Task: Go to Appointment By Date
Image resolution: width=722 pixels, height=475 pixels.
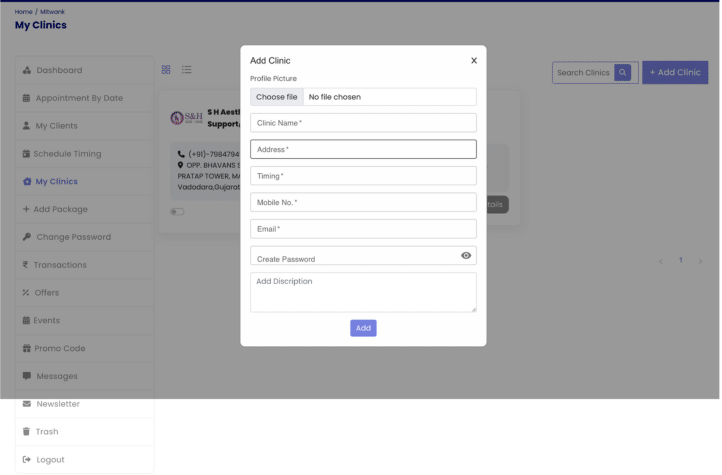Action: click(79, 98)
